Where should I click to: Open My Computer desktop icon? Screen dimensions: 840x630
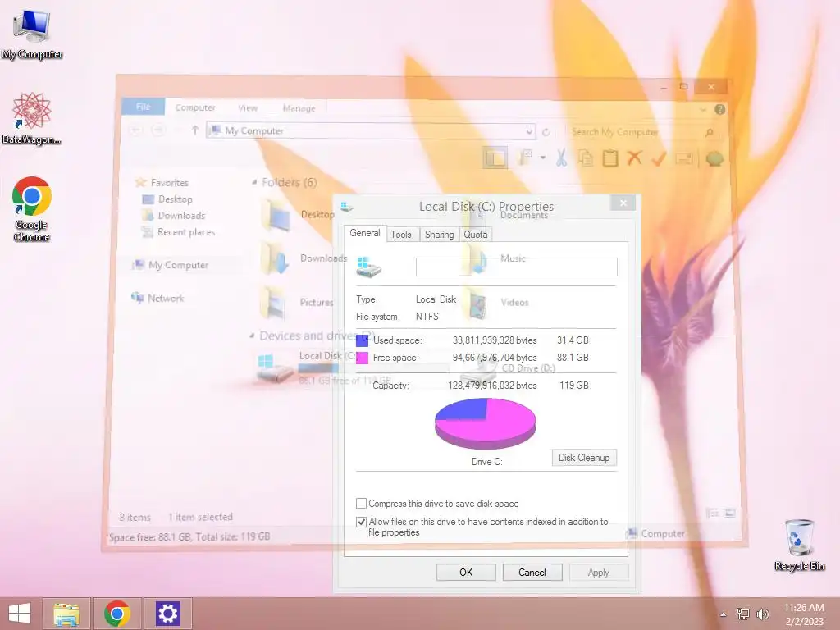point(32,33)
